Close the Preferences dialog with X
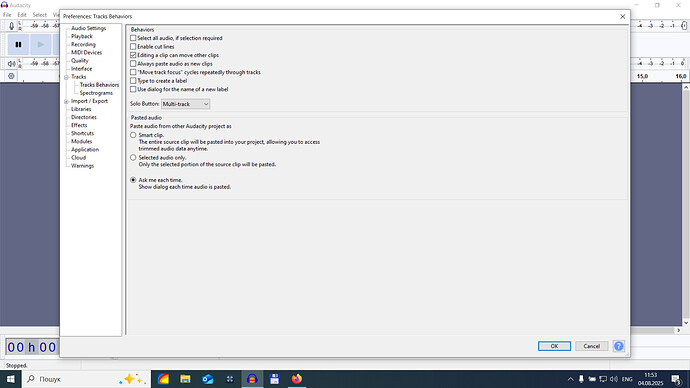This screenshot has width=690, height=388. 622,16
